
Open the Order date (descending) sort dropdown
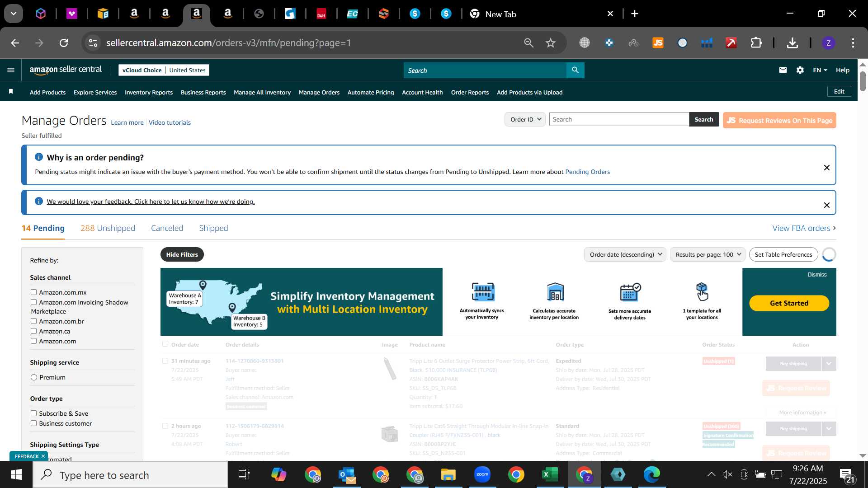point(625,254)
